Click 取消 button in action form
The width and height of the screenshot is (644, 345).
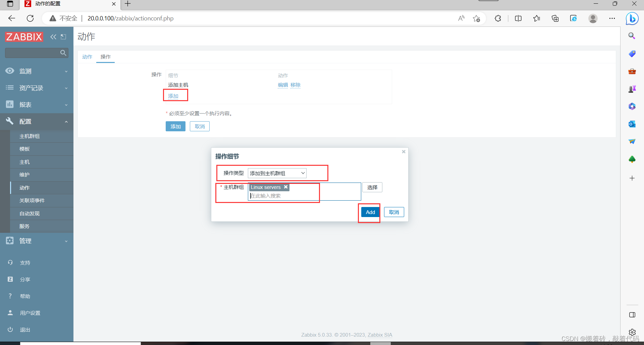(x=200, y=126)
